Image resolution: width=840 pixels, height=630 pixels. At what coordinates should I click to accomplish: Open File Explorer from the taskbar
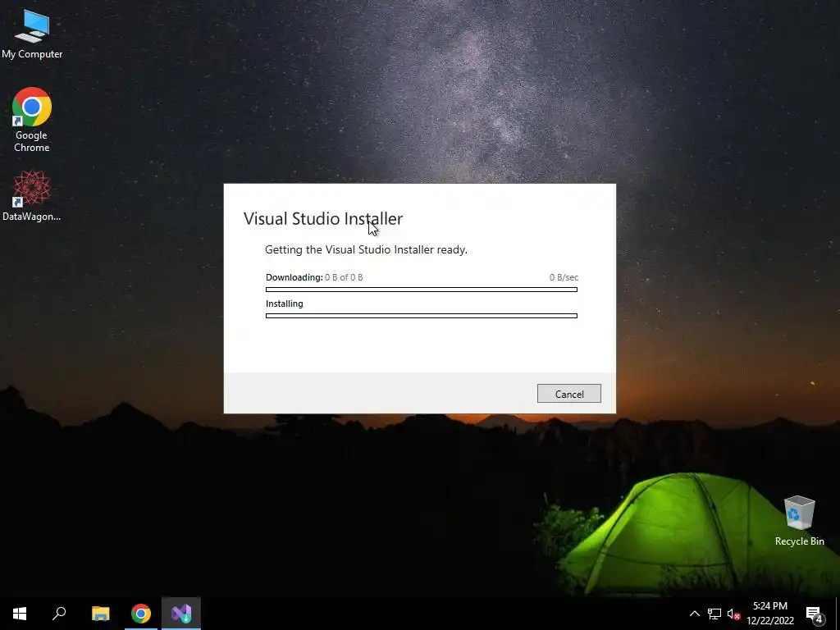(100, 614)
